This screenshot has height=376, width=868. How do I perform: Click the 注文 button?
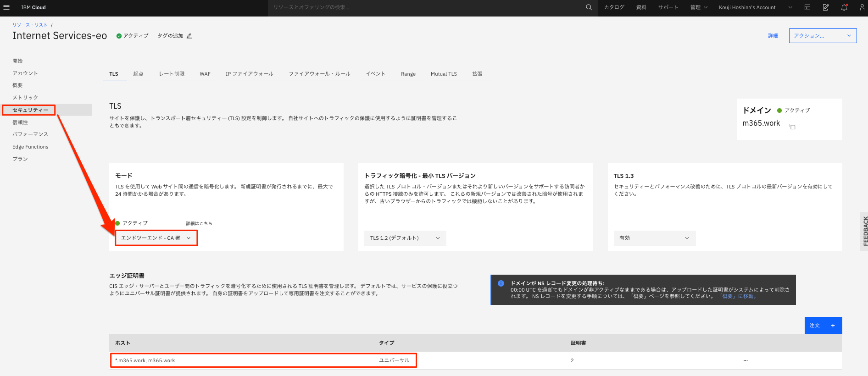(823, 326)
